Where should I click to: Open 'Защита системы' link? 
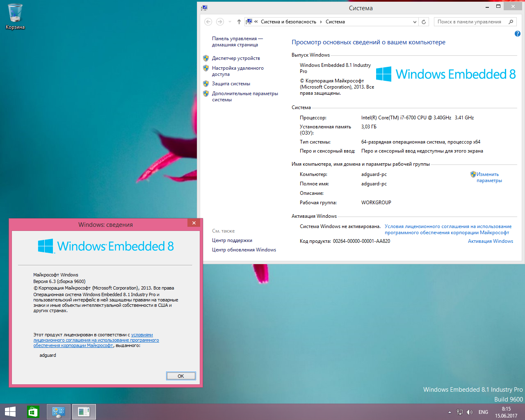[231, 84]
